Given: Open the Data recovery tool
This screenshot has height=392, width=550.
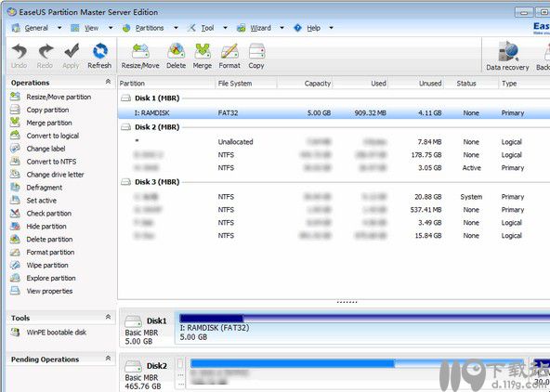Looking at the screenshot, I should (507, 57).
